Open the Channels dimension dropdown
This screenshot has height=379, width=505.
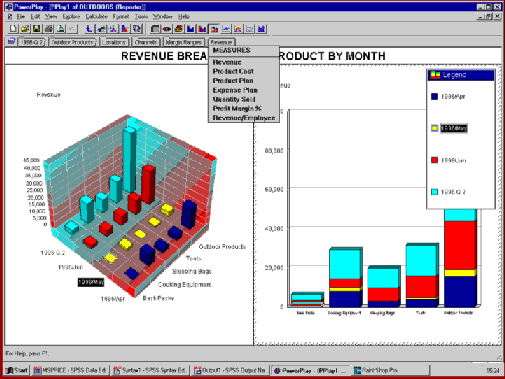(146, 42)
